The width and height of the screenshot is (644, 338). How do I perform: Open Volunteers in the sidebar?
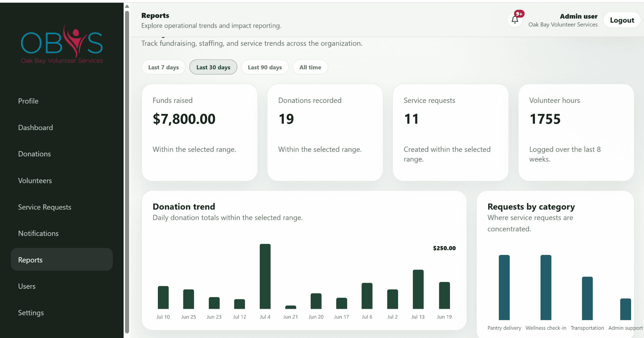coord(62,181)
